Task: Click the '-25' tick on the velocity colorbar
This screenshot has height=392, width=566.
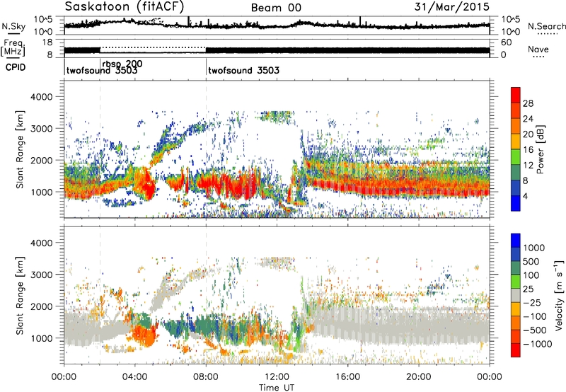Action: pos(532,302)
